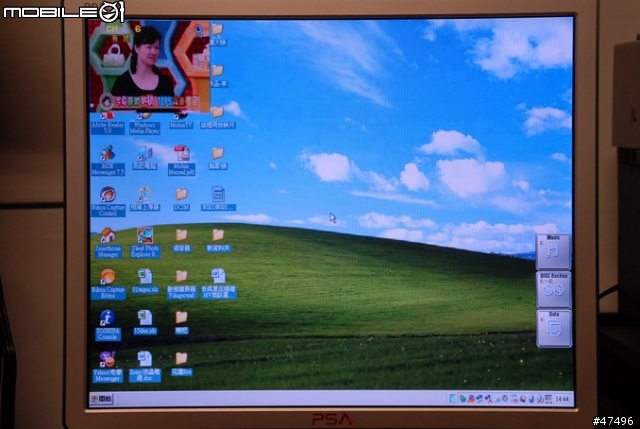
Task: Select the folder beside the TV window's top edge
Action: pos(218,34)
